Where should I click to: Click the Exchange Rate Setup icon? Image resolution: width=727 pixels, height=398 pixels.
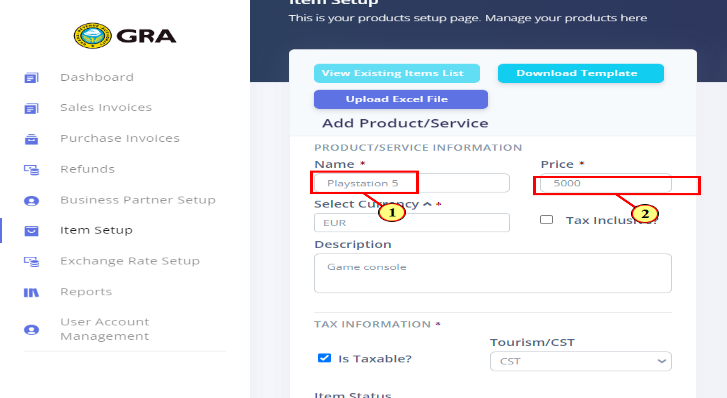pyautogui.click(x=31, y=262)
